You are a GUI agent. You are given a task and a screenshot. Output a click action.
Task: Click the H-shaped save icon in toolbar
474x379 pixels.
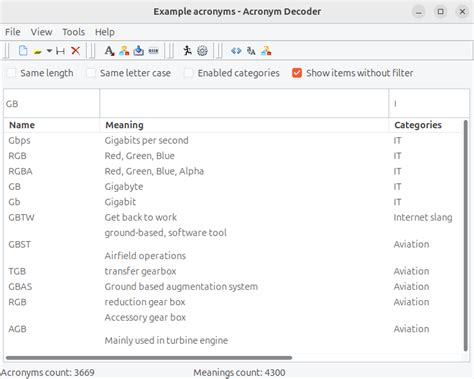click(60, 51)
